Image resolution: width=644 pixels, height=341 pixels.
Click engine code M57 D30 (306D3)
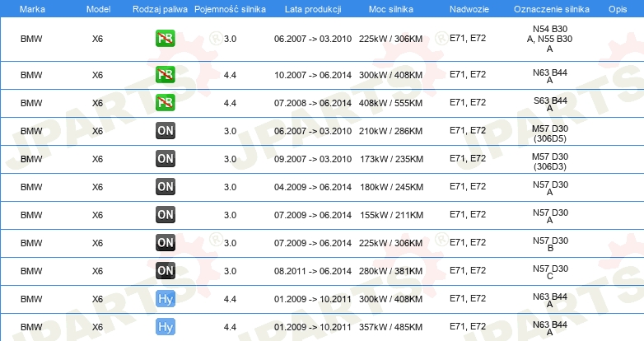549,161
